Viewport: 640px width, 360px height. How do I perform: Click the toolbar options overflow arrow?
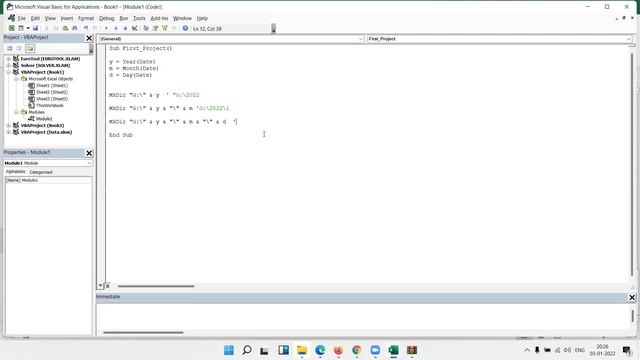pos(273,29)
